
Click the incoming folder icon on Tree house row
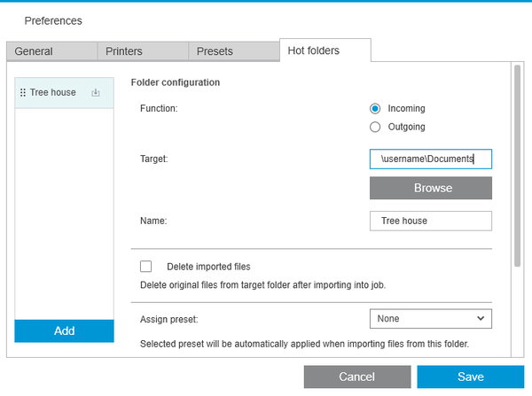[x=96, y=92]
